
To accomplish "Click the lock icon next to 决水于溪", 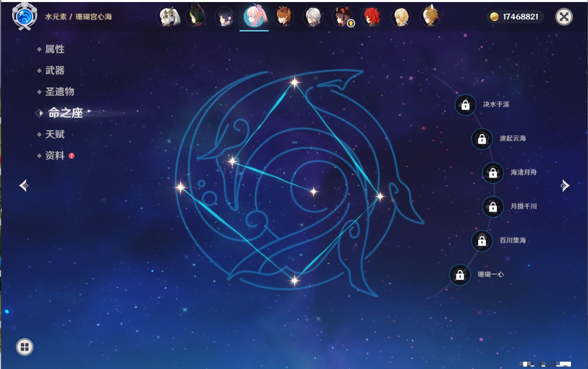I will point(465,105).
